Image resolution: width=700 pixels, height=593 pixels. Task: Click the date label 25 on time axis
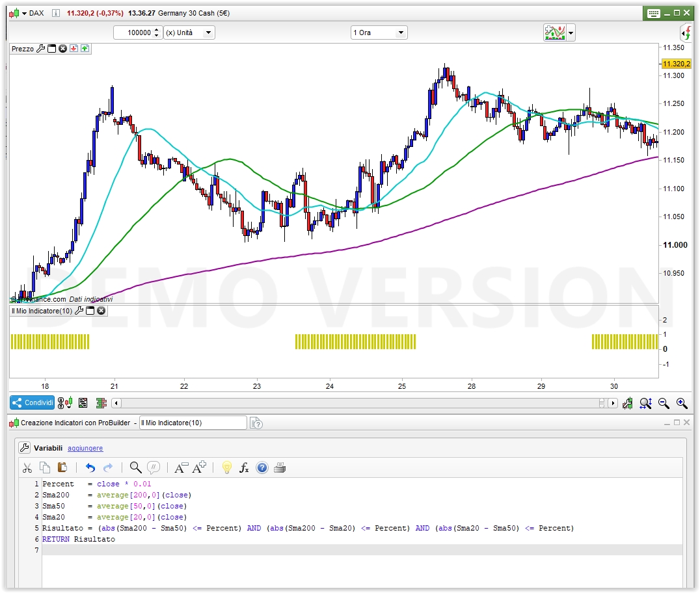pos(402,386)
